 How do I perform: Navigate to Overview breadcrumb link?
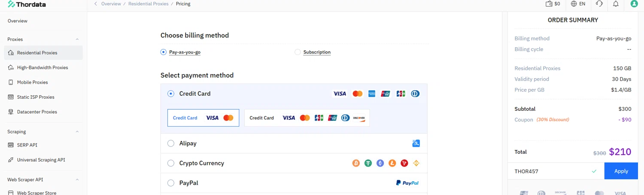click(111, 4)
